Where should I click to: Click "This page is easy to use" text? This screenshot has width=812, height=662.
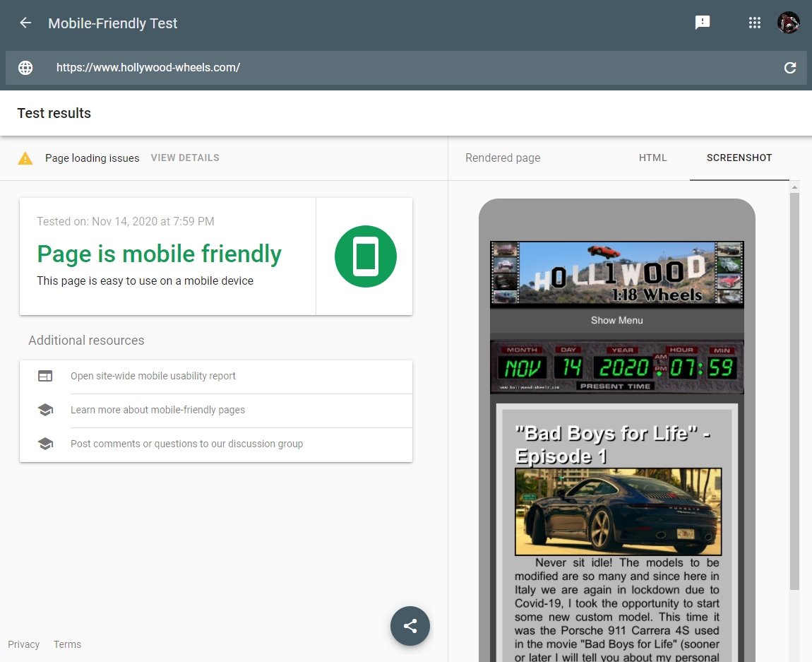[145, 280]
